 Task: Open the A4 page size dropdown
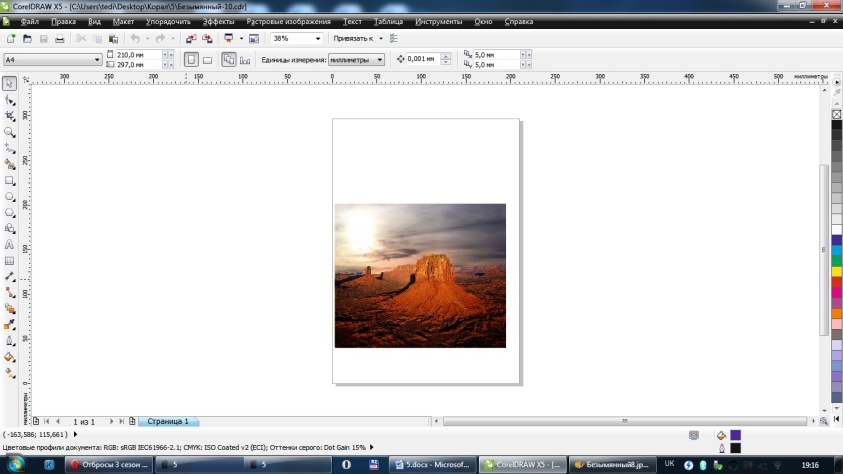tap(97, 60)
